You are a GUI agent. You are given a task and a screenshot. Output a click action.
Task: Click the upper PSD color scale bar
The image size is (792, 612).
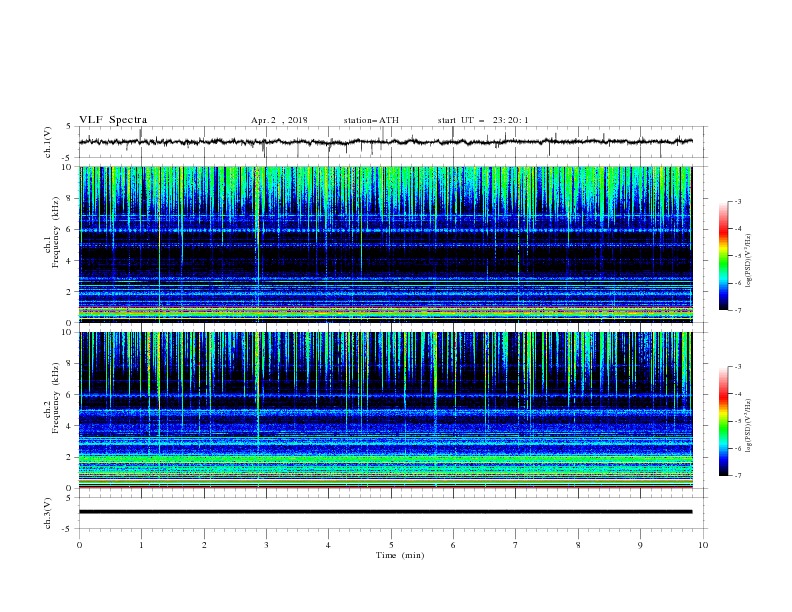tap(724, 256)
